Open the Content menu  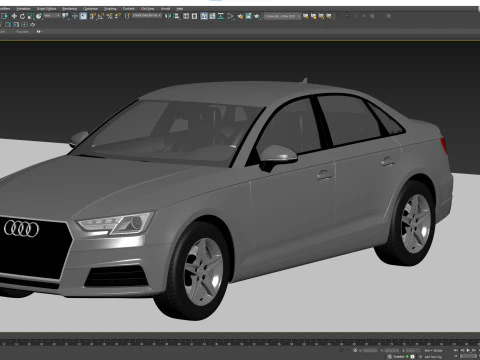click(129, 9)
